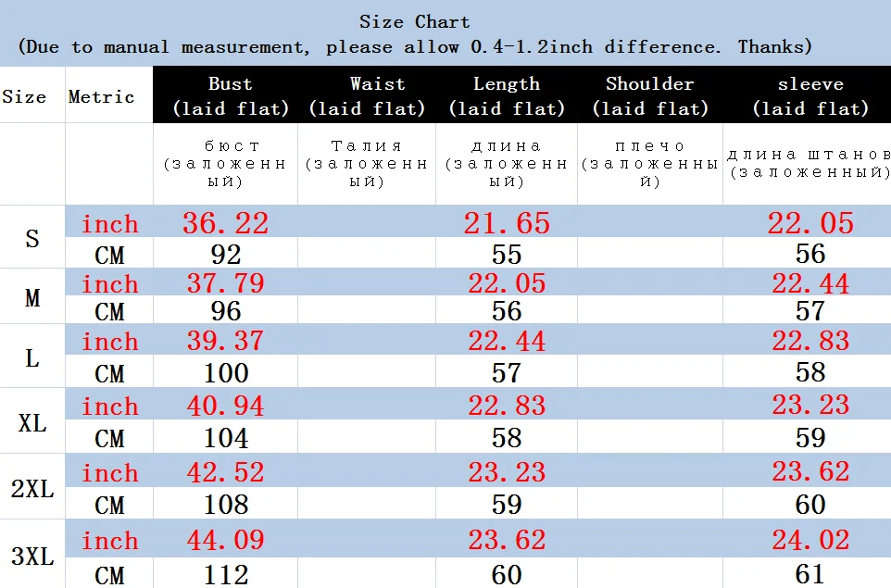Image resolution: width=891 pixels, height=588 pixels.
Task: Select the manual measurement difference note
Action: (x=415, y=47)
